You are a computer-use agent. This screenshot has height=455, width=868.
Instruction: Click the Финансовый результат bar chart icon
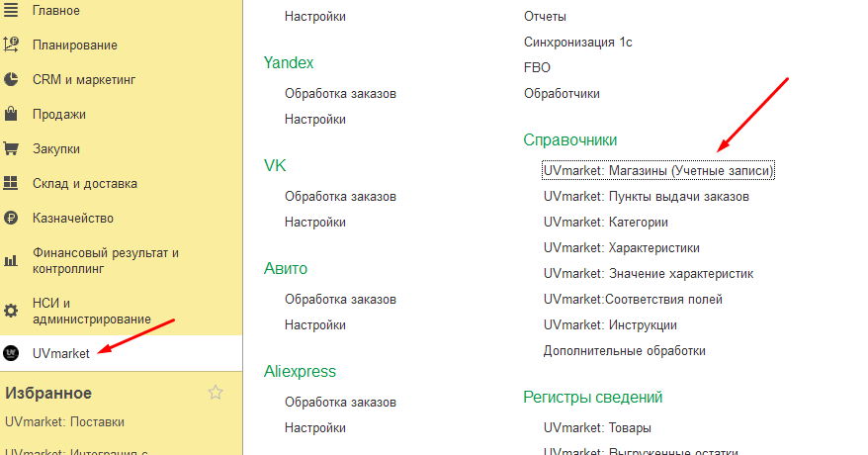pos(11,261)
